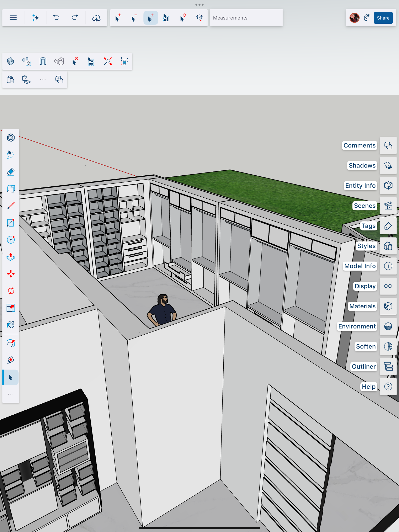Open the Outliner panel

tap(388, 367)
